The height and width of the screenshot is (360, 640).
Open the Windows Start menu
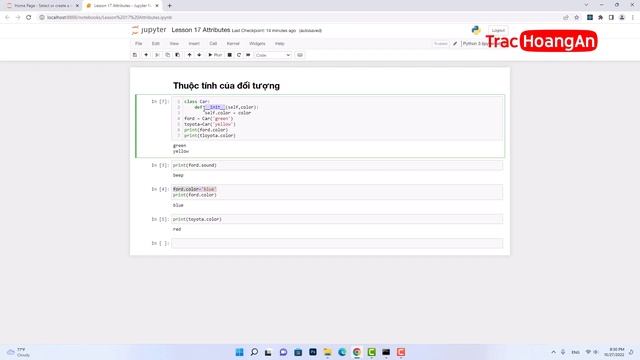tap(240, 352)
